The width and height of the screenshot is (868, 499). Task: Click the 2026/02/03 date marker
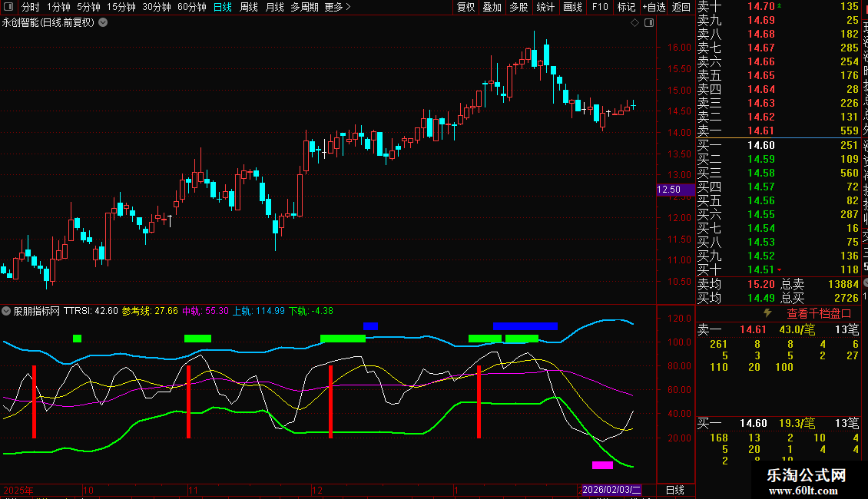611,490
